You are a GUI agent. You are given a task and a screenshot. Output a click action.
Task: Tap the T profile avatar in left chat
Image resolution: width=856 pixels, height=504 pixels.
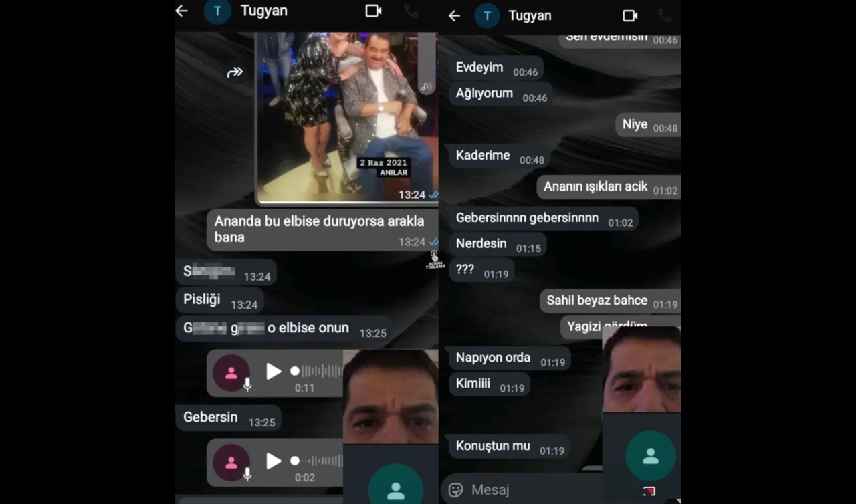[217, 11]
